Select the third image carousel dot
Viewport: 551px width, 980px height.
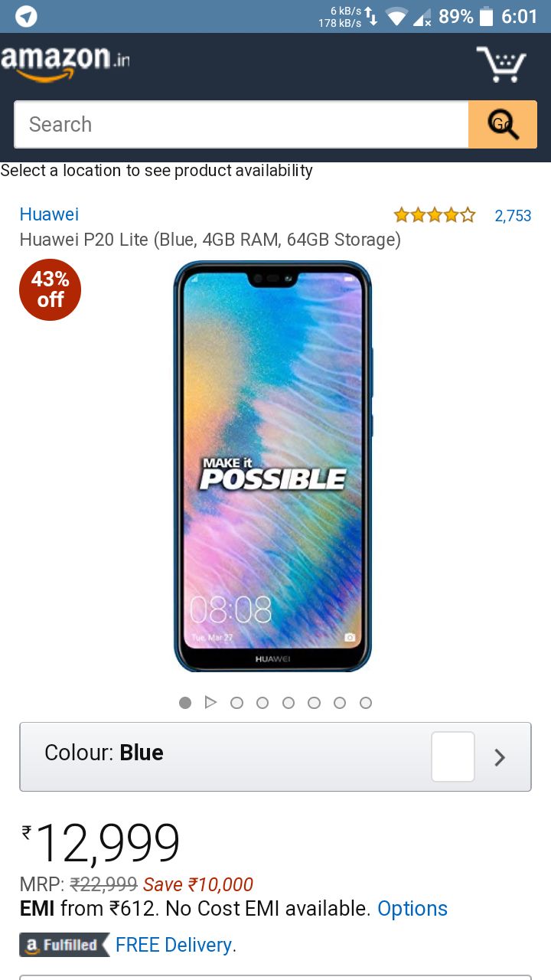pyautogui.click(x=262, y=703)
